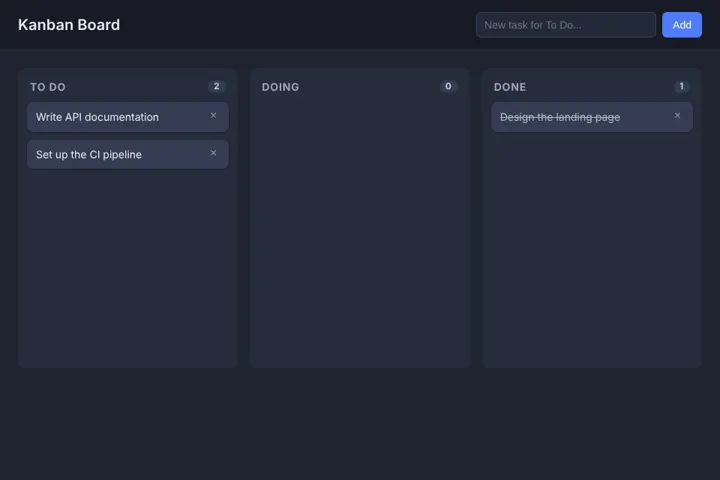Focus the New task for To Do input
This screenshot has height=480, width=720.
coord(566,25)
